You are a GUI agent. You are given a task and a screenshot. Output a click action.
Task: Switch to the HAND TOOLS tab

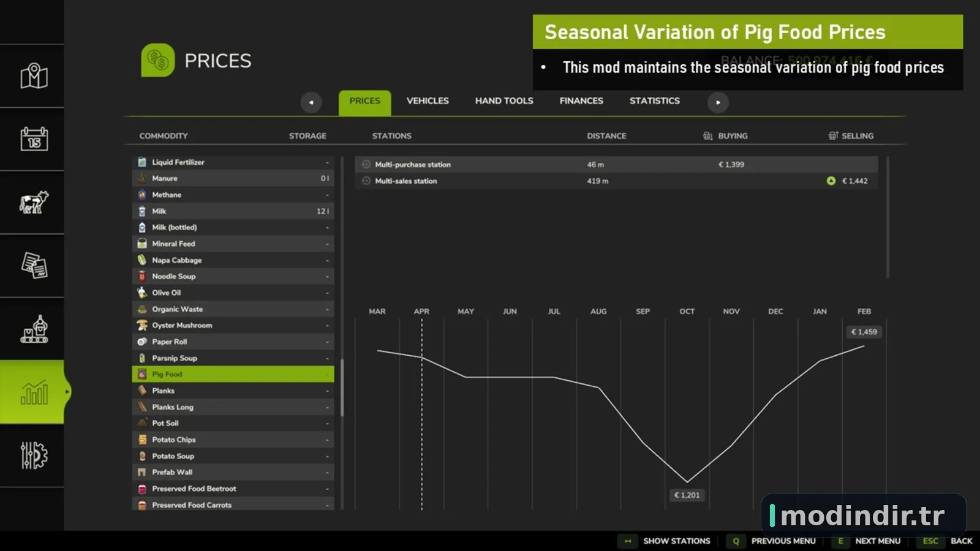pyautogui.click(x=504, y=101)
